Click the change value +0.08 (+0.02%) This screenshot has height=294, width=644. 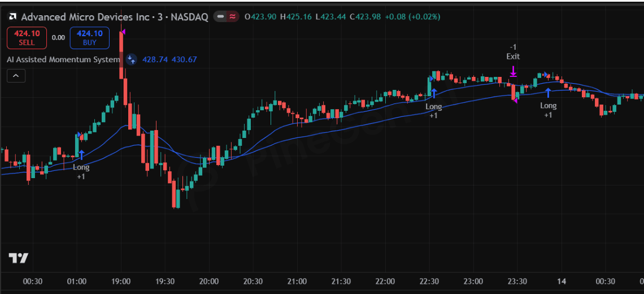click(412, 17)
